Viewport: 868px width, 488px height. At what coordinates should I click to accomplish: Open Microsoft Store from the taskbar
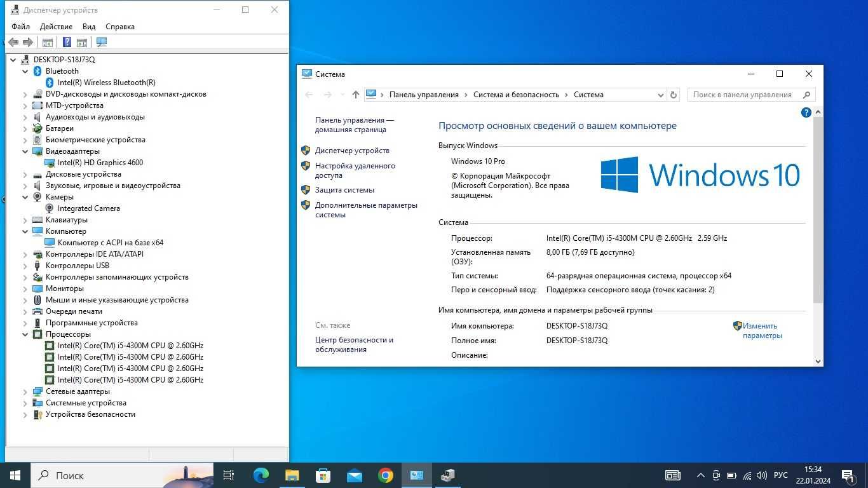pyautogui.click(x=323, y=475)
